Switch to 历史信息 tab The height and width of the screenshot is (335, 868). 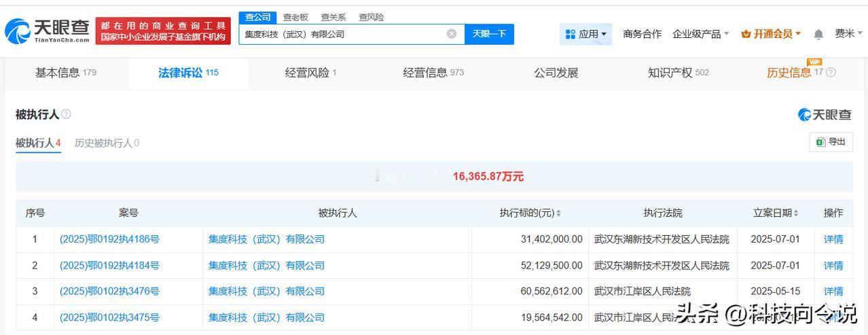[x=795, y=73]
